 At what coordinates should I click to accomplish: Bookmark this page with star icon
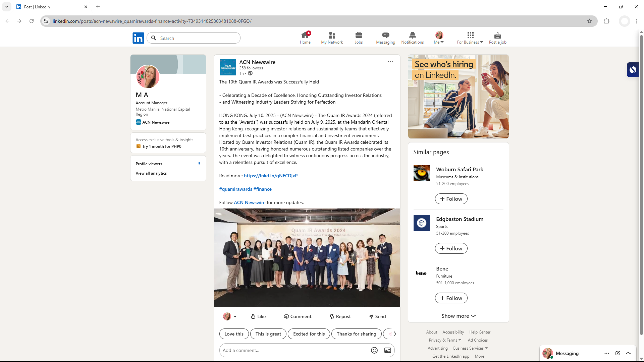tap(590, 21)
